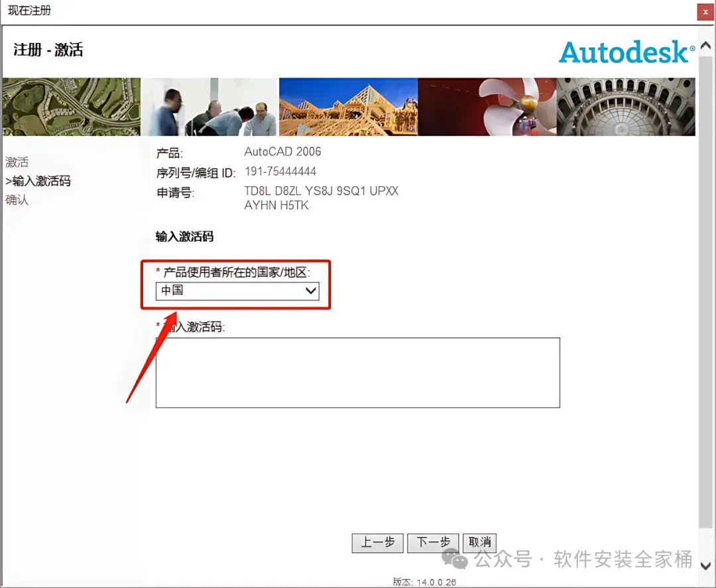
Task: Click the business meeting banner image
Action: coord(209,107)
